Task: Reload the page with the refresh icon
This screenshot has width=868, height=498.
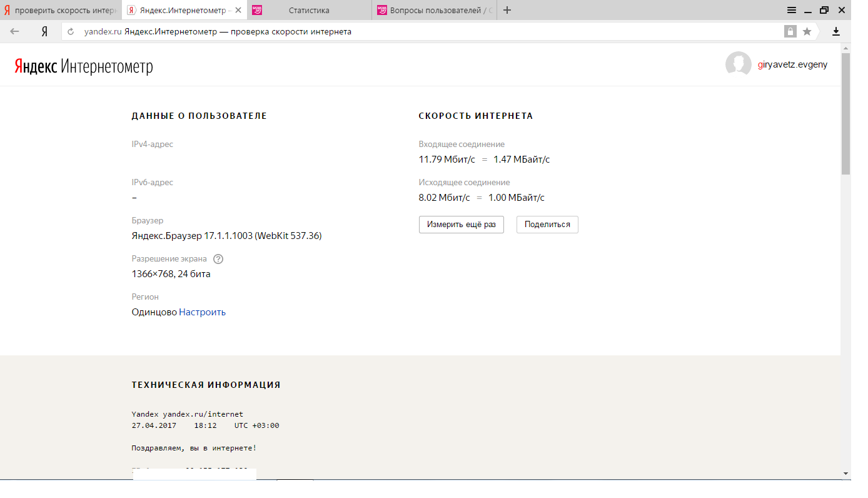Action: [71, 31]
